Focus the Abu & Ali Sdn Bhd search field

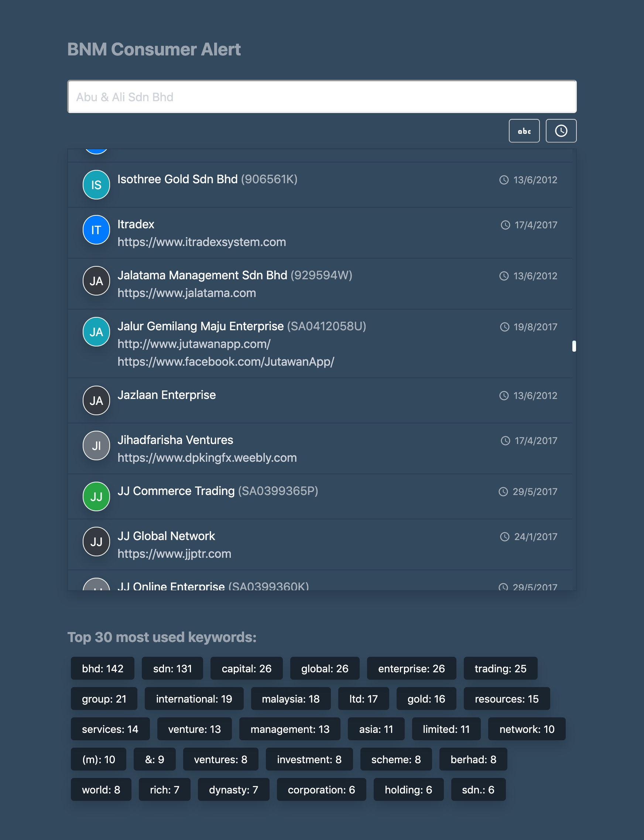click(322, 97)
